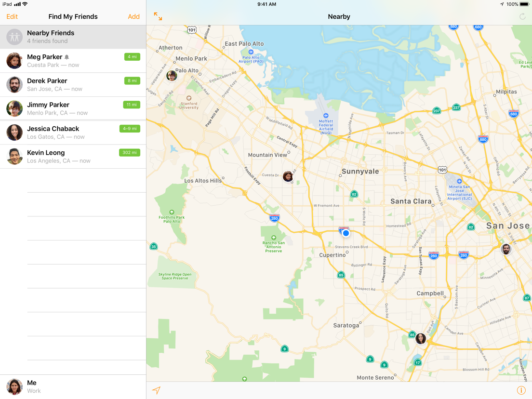Open the Me row at sidebar bottom
532x399 pixels.
pyautogui.click(x=73, y=387)
